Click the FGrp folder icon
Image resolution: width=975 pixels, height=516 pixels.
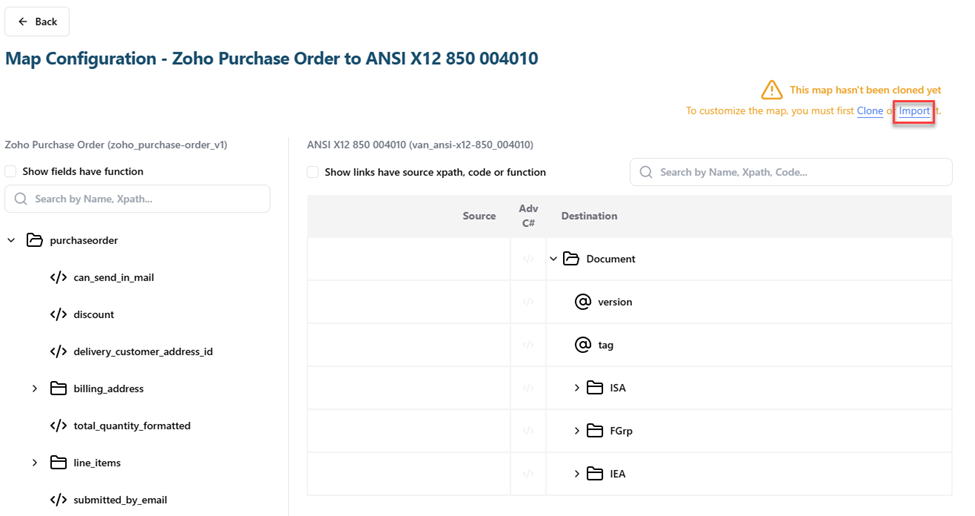click(595, 431)
